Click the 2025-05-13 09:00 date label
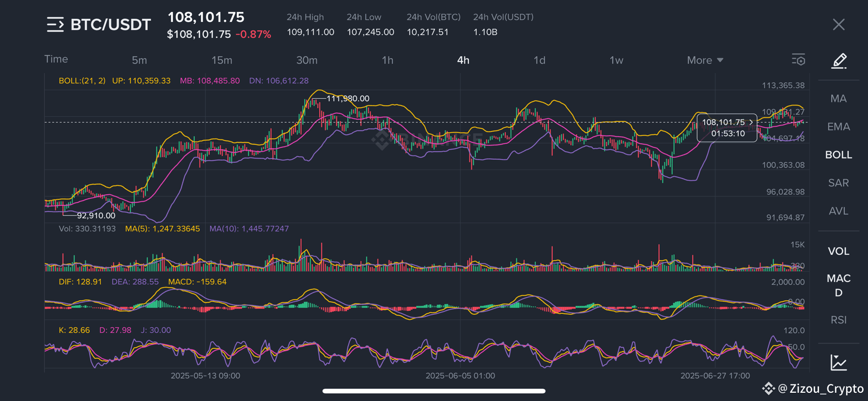 pos(205,376)
